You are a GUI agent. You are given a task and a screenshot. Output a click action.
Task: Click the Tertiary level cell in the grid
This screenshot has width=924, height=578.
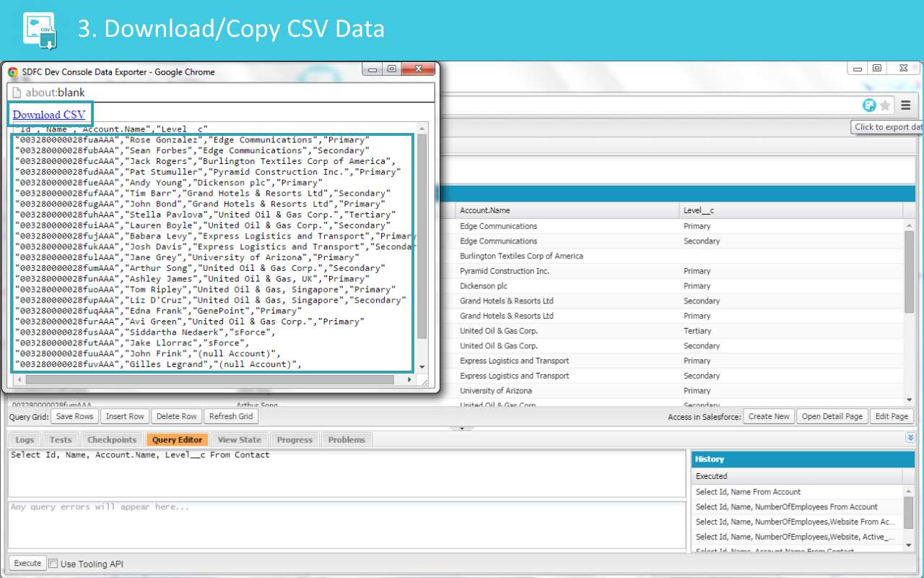click(791, 331)
